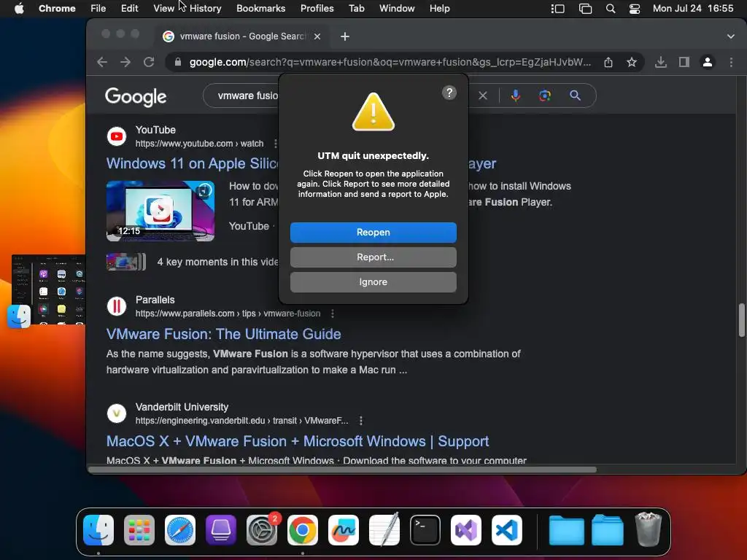Image resolution: width=747 pixels, height=560 pixels.
Task: Open options for Vanderbilt University result
Action: pos(360,421)
